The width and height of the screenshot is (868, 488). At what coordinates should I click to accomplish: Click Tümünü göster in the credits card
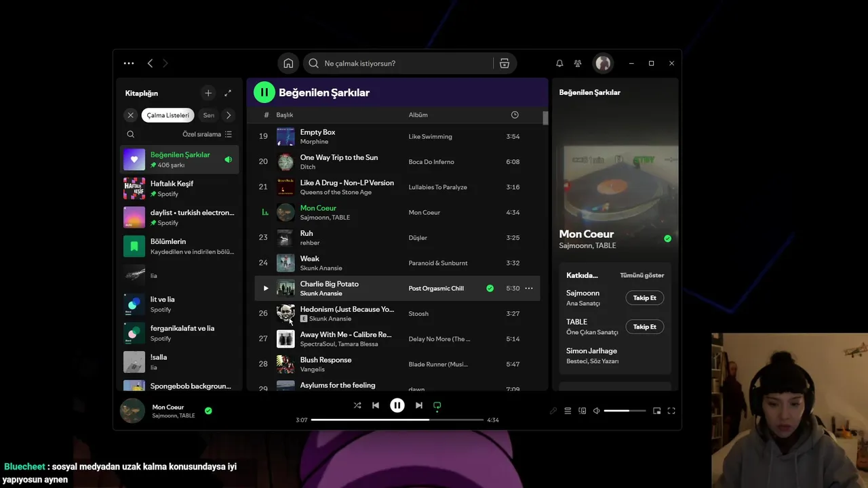(642, 275)
